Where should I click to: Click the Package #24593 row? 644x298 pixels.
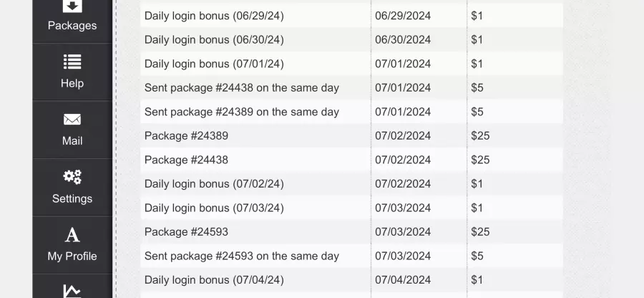click(x=351, y=232)
